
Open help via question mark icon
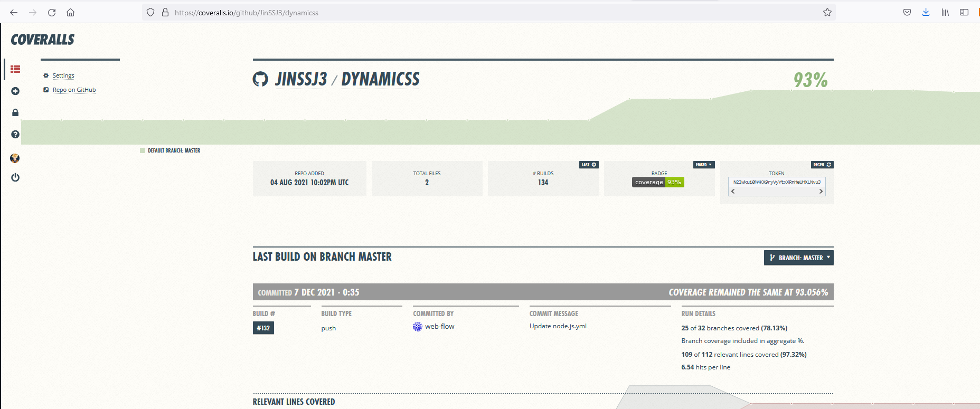tap(15, 135)
